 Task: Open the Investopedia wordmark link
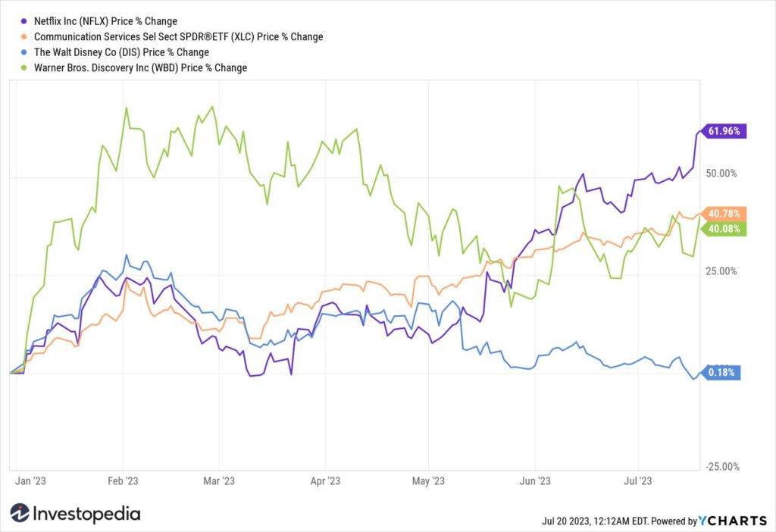point(86,514)
